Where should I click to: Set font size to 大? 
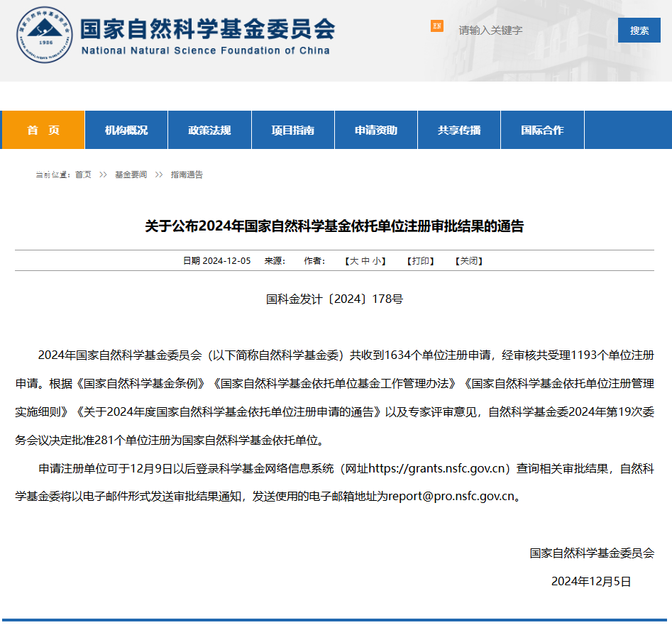point(354,261)
